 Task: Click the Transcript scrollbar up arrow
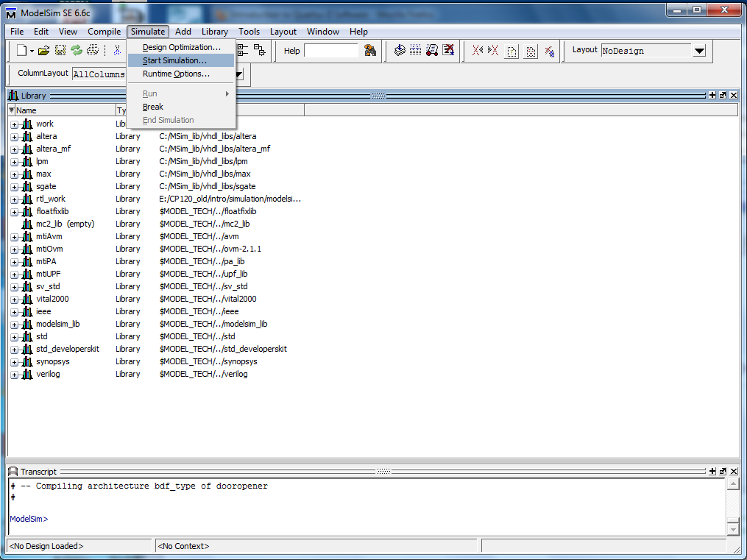733,484
